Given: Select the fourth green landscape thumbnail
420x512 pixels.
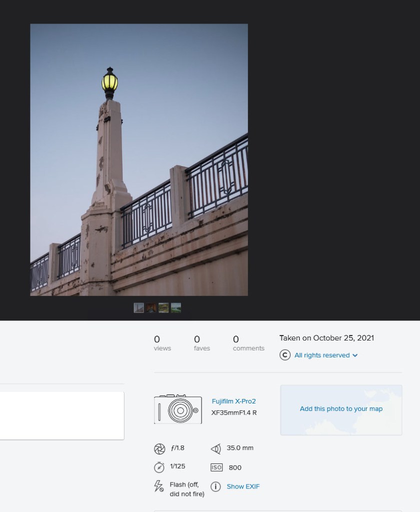Looking at the screenshot, I should pyautogui.click(x=176, y=308).
